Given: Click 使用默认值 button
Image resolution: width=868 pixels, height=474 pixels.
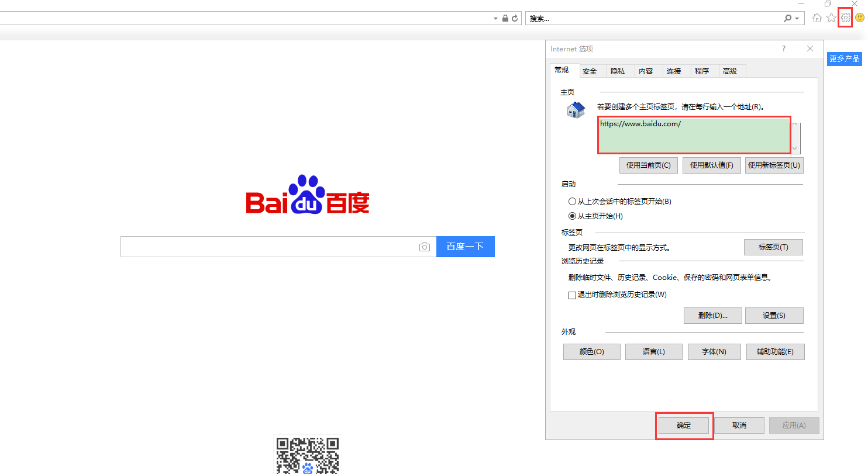Looking at the screenshot, I should click(712, 165).
